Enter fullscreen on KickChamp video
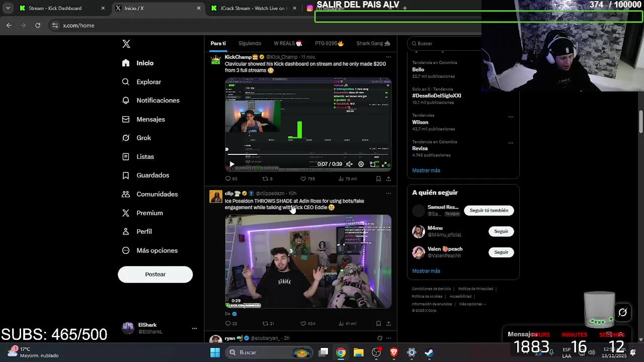This screenshot has height=362, width=644. [x=384, y=164]
